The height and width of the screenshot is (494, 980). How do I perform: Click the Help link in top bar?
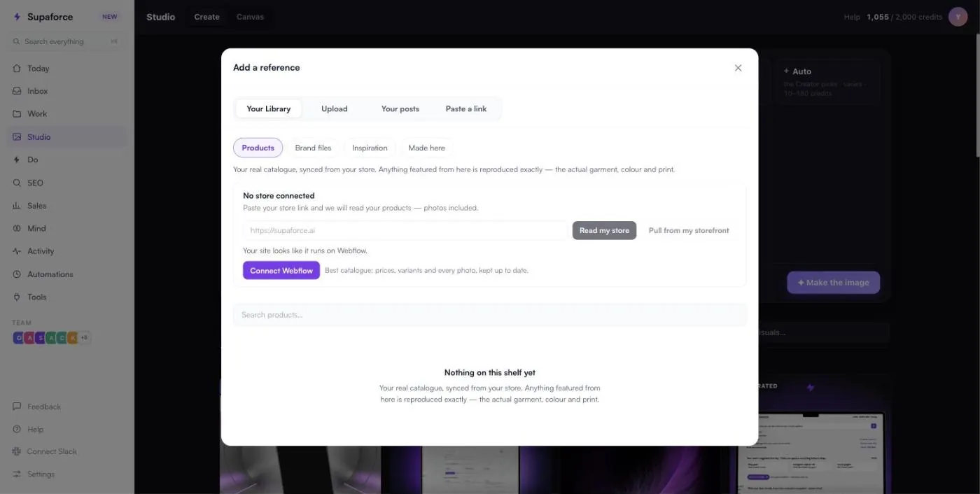(x=852, y=17)
